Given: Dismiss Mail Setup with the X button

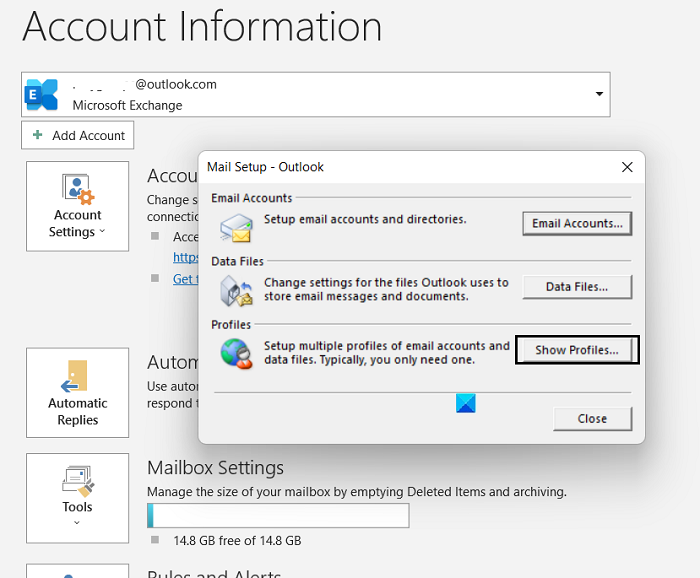Looking at the screenshot, I should tap(627, 167).
